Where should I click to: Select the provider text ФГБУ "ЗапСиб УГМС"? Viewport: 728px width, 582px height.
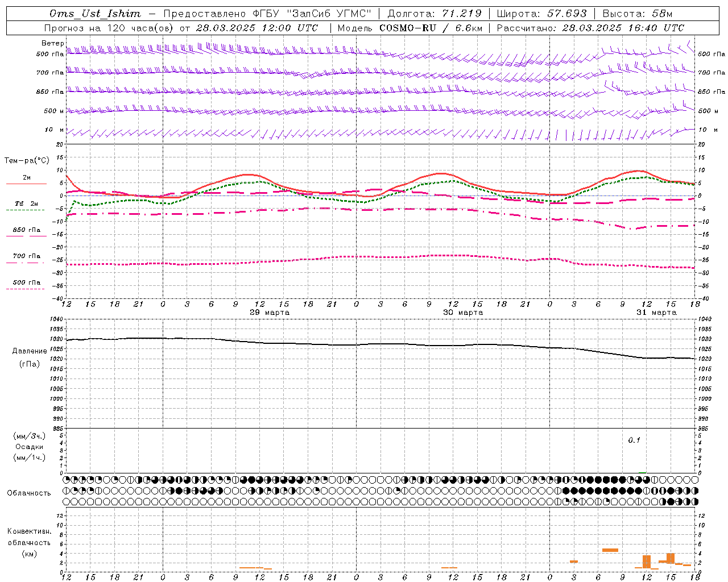(312, 14)
